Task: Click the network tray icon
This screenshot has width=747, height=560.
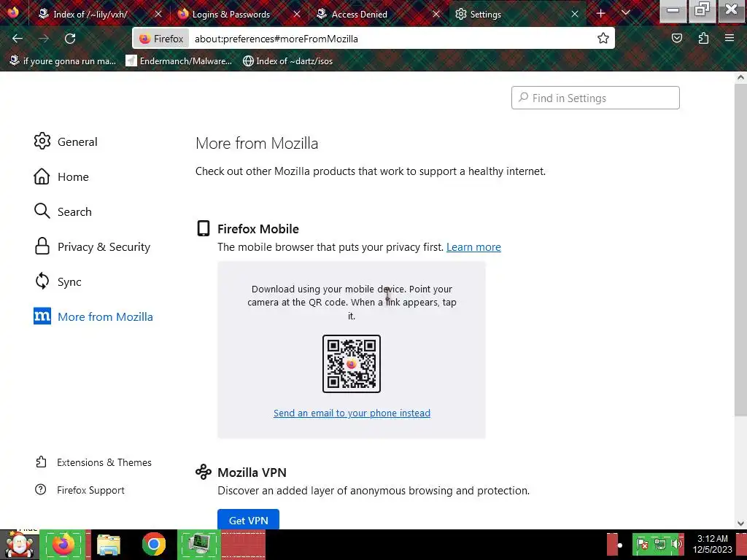Action: tap(659, 544)
